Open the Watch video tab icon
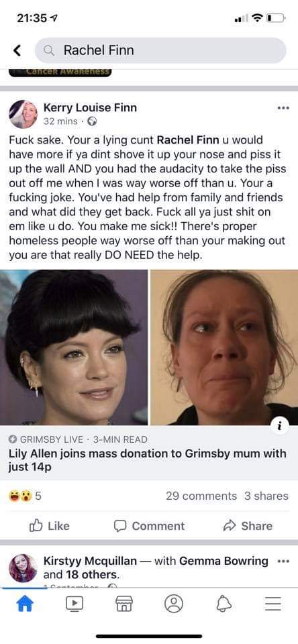The image size is (298, 644). point(74,604)
